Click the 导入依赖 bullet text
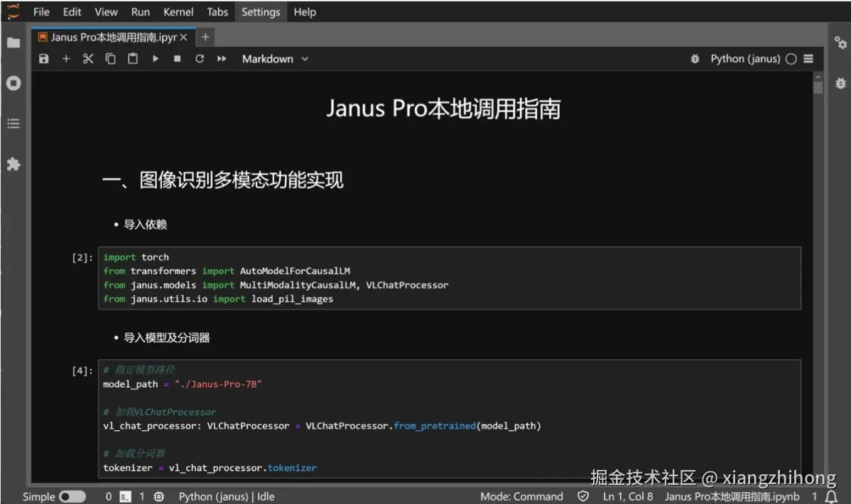 pos(145,224)
